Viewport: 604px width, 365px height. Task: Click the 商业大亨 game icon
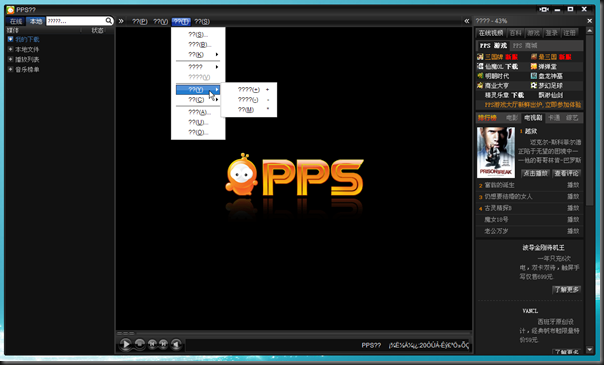[x=480, y=85]
